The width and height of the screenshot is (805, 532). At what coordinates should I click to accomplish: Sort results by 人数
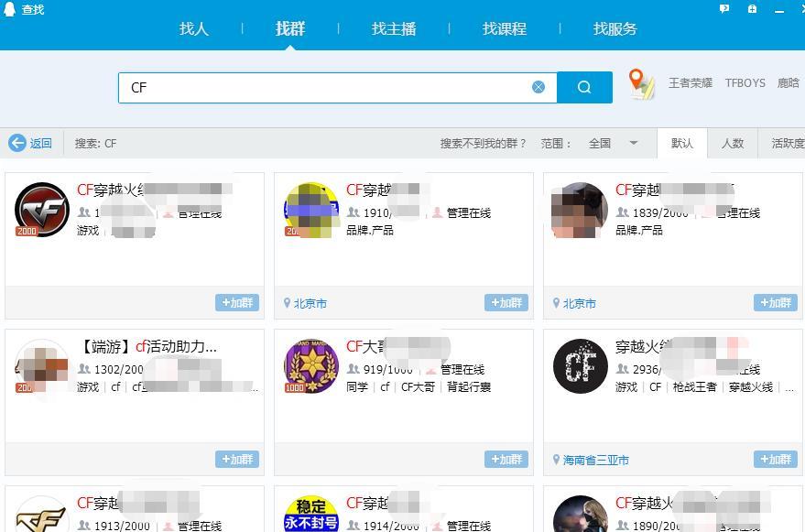click(733, 143)
